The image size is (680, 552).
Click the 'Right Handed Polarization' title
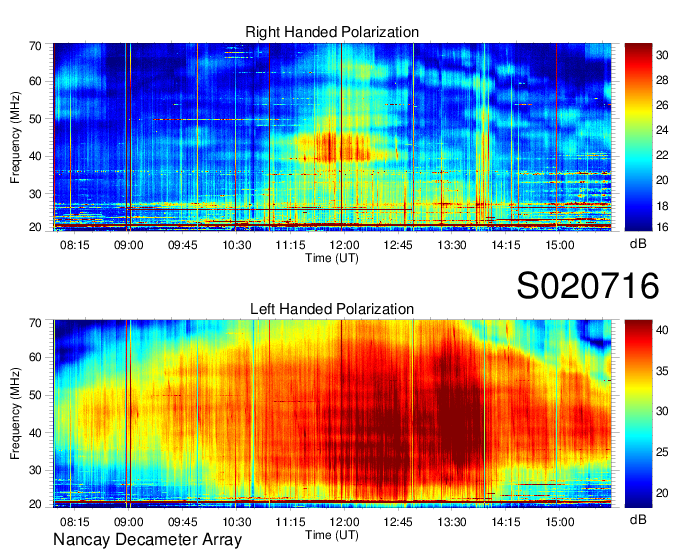[x=332, y=32]
